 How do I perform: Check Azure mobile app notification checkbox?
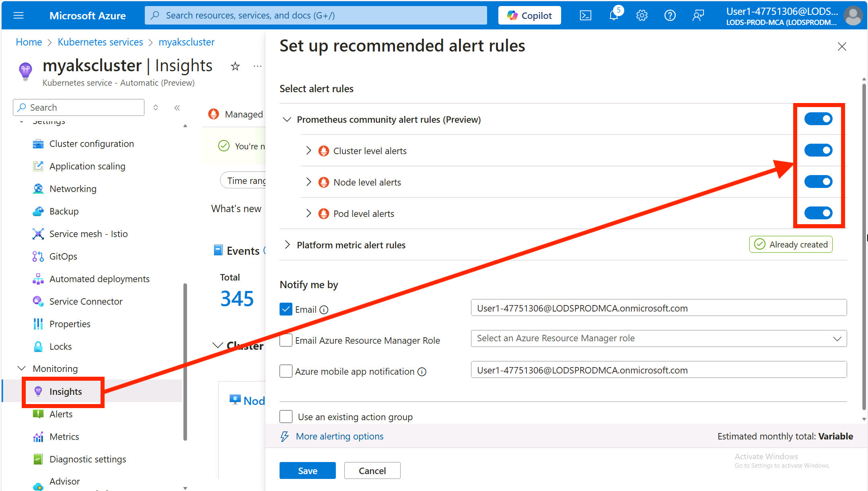[x=286, y=371]
